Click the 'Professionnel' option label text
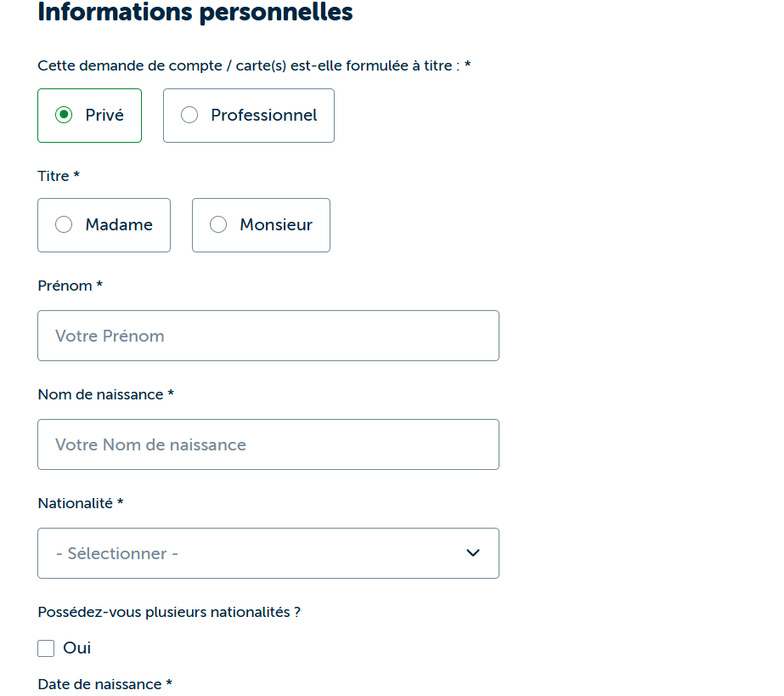The height and width of the screenshot is (696, 784). point(263,115)
